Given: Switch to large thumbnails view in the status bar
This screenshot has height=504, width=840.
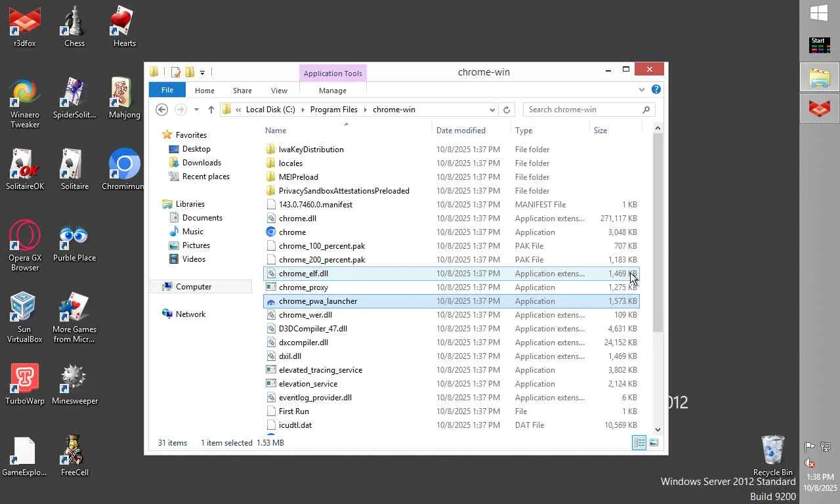Looking at the screenshot, I should (x=654, y=443).
